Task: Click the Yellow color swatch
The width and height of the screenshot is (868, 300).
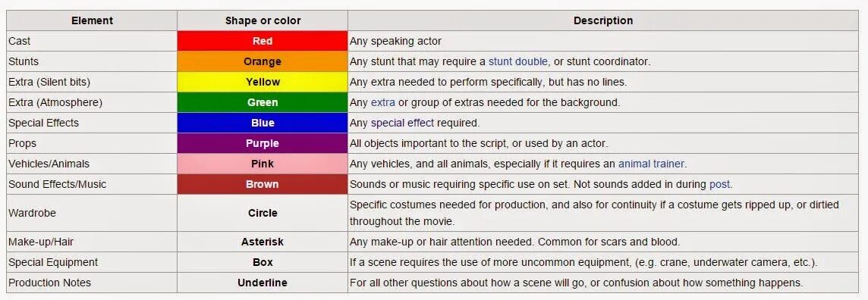Action: click(263, 82)
